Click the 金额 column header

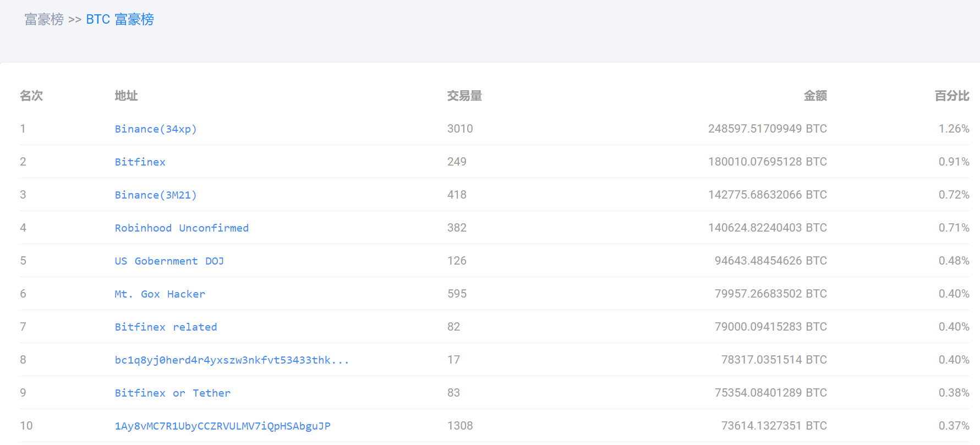tap(815, 96)
